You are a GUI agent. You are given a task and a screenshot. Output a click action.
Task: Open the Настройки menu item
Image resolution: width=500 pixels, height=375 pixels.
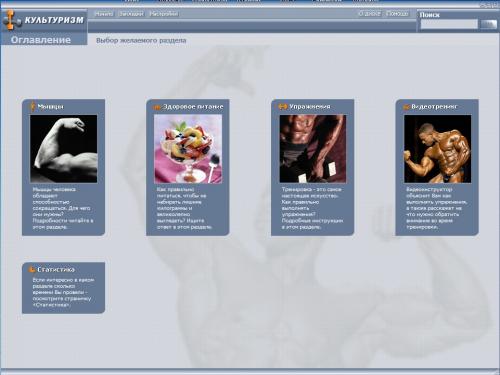tap(163, 14)
